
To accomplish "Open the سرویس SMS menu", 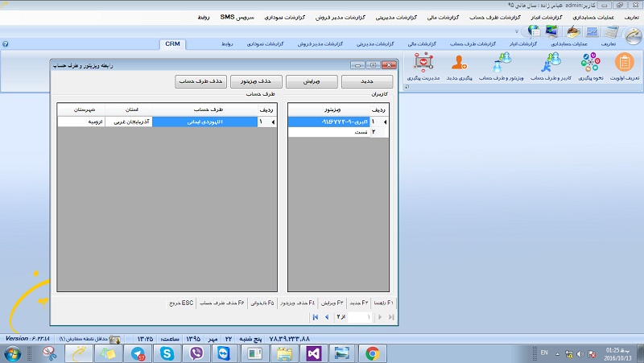I will click(237, 17).
